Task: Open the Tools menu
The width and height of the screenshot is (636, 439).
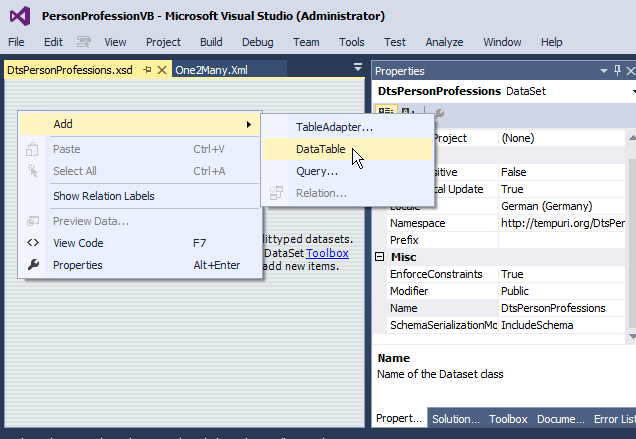Action: [x=352, y=42]
